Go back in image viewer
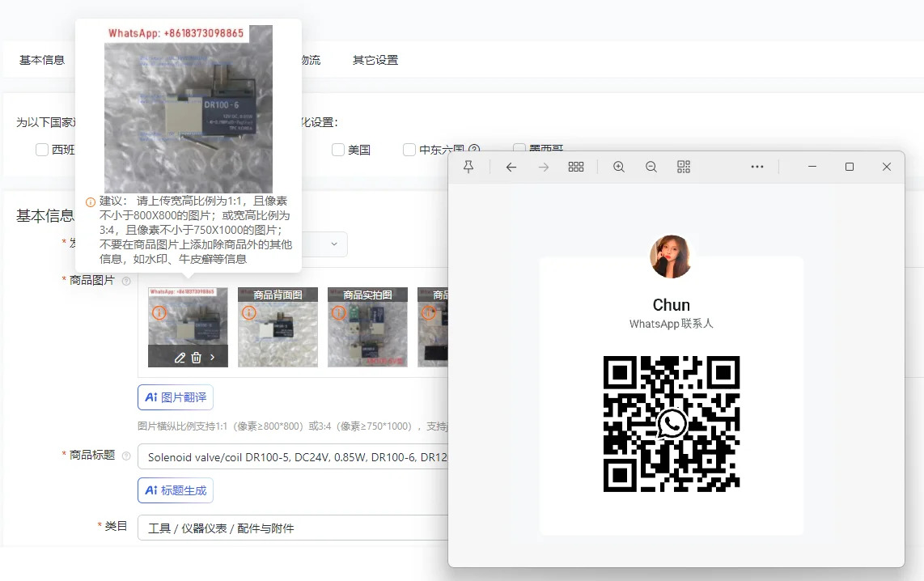The width and height of the screenshot is (924, 581). [x=511, y=168]
